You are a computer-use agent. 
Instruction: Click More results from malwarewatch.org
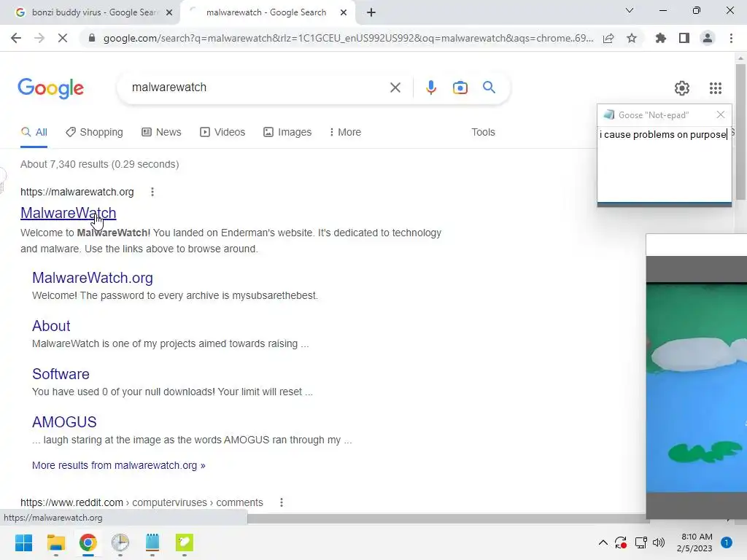119,465
